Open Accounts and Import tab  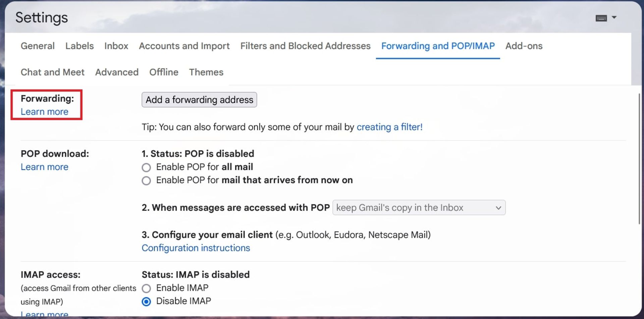pyautogui.click(x=184, y=46)
